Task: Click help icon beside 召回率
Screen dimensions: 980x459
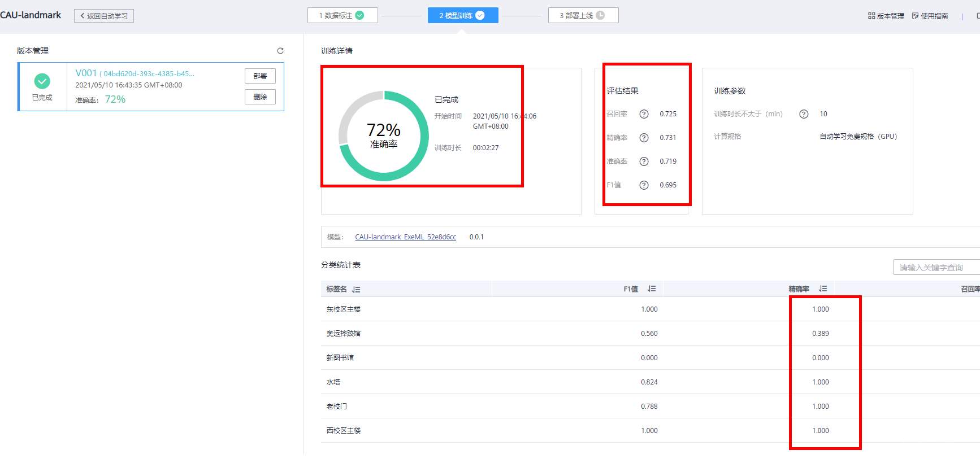Action: (x=644, y=114)
